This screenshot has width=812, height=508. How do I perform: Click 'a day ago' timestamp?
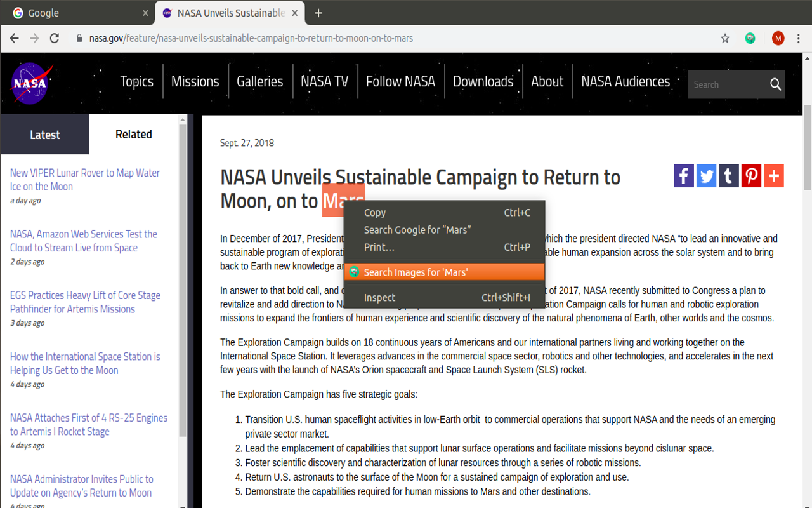(x=25, y=201)
